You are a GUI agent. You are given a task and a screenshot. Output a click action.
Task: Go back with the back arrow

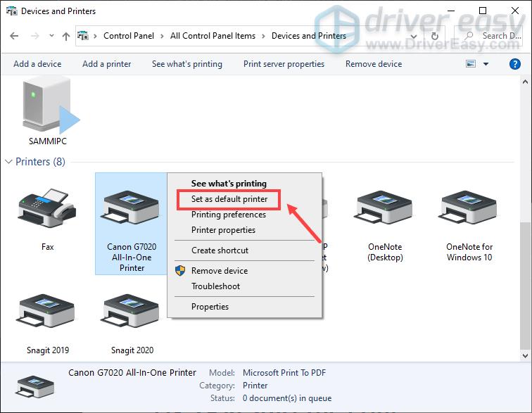pos(14,36)
